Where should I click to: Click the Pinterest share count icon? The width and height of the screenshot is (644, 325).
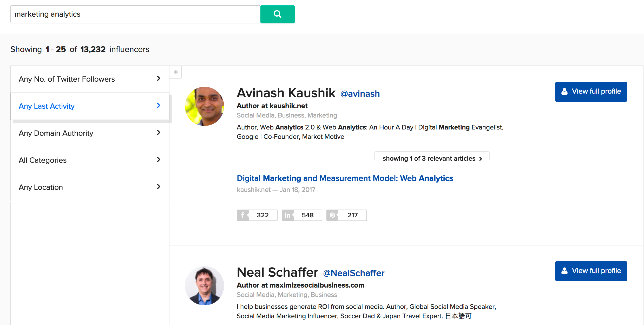click(x=332, y=215)
